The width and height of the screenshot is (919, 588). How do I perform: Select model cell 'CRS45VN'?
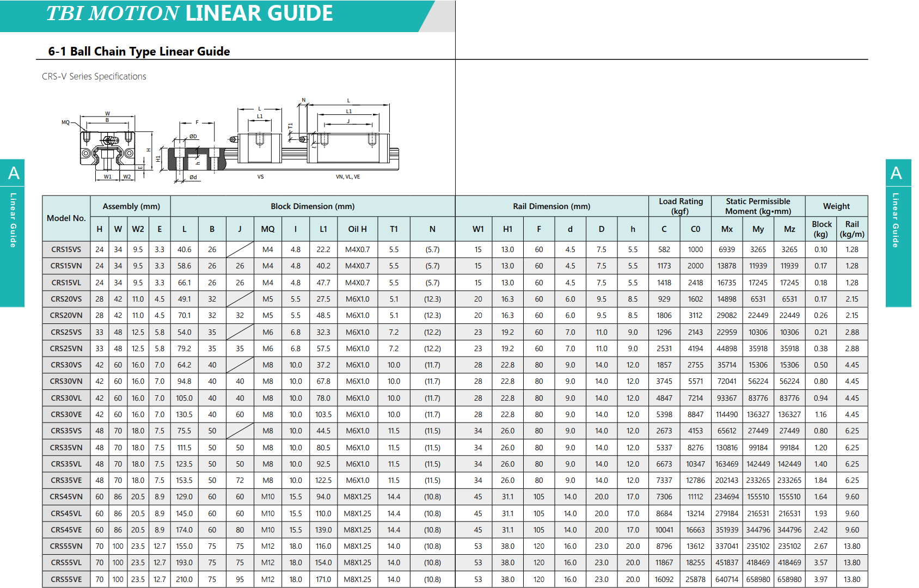(x=66, y=497)
